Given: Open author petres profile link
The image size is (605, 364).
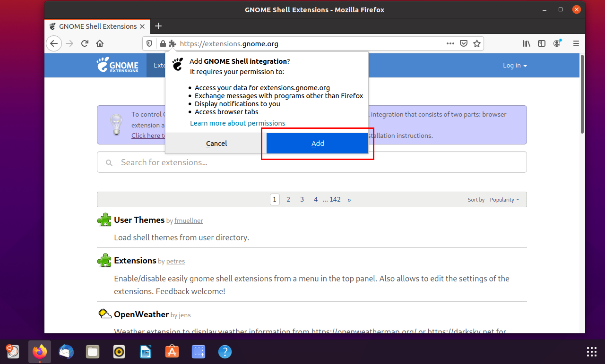Looking at the screenshot, I should pos(175,261).
